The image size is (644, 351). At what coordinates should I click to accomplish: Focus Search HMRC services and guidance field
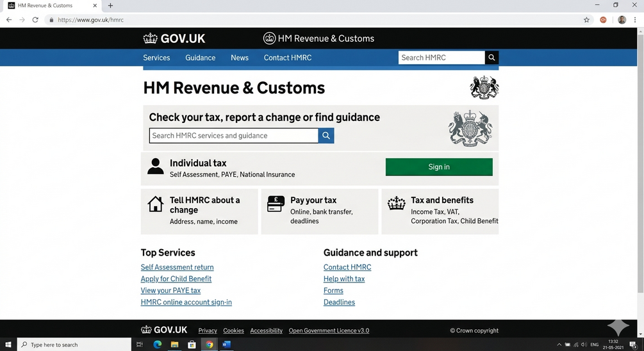tap(234, 136)
